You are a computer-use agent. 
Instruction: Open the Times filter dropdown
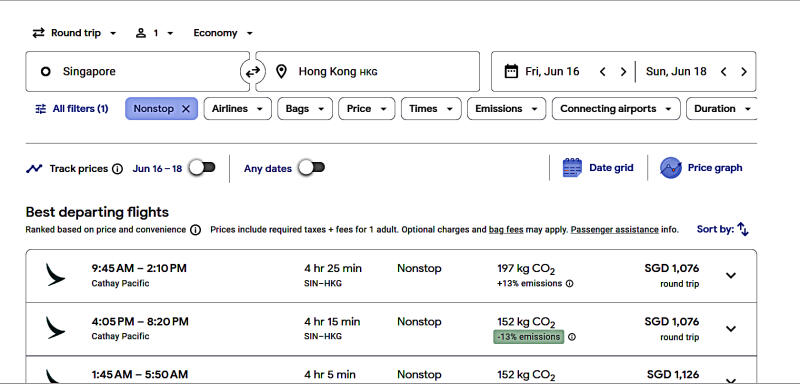[x=431, y=109]
